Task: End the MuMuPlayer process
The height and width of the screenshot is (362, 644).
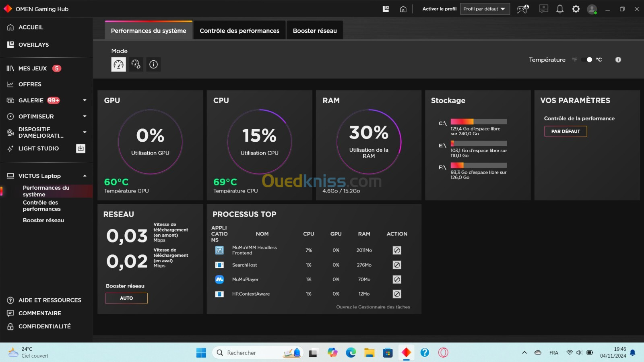Action: (x=397, y=279)
